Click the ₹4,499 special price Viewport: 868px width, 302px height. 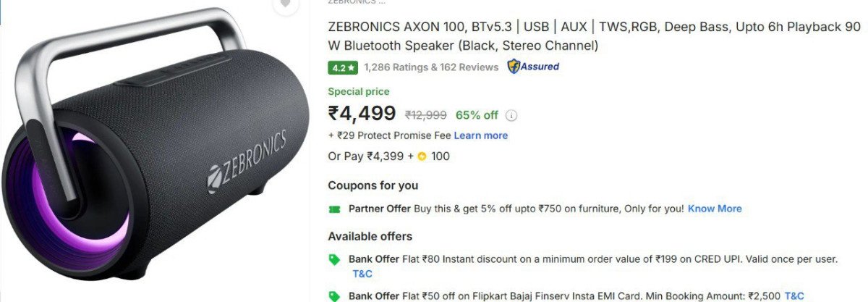coord(362,114)
